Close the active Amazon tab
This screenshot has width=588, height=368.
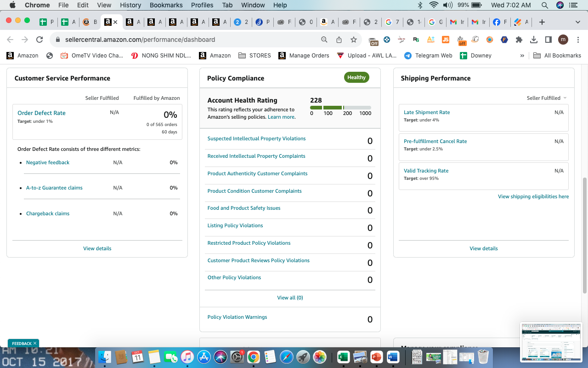click(115, 22)
